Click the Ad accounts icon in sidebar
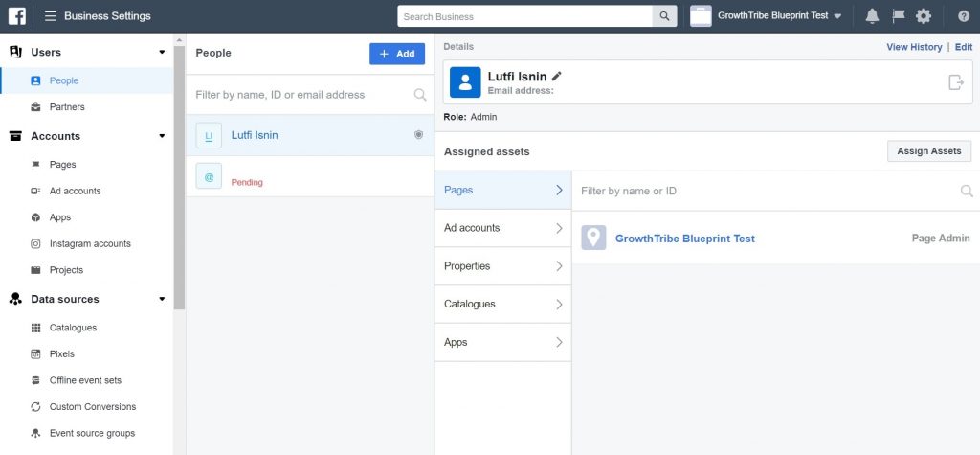Image resolution: width=980 pixels, height=455 pixels. coord(35,191)
